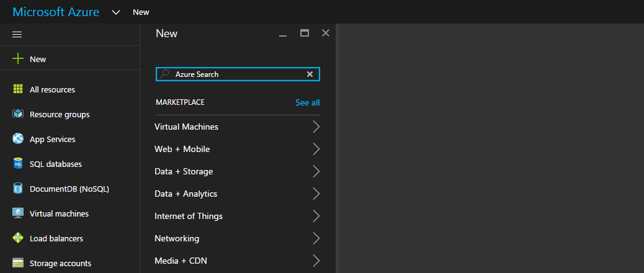This screenshot has width=644, height=273.
Task: Click the Virtual machines monitor icon
Action: click(x=18, y=213)
